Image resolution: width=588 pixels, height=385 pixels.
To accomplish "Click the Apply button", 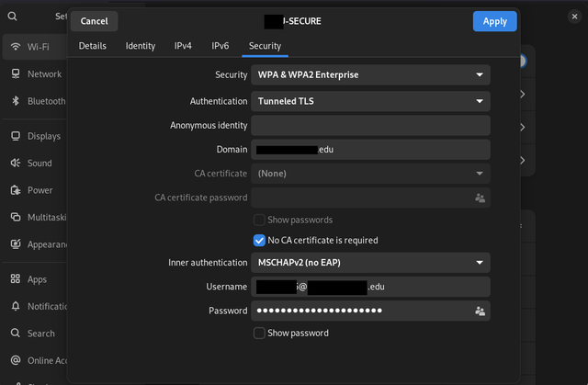I will pos(495,21).
